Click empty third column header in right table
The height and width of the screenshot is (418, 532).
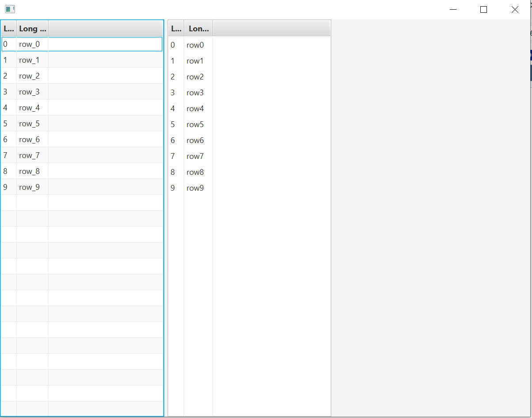click(271, 29)
